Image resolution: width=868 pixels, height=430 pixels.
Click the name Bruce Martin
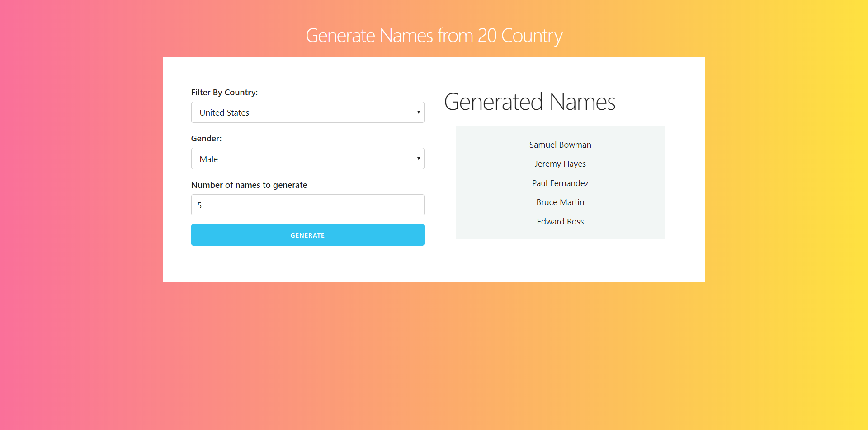click(560, 202)
